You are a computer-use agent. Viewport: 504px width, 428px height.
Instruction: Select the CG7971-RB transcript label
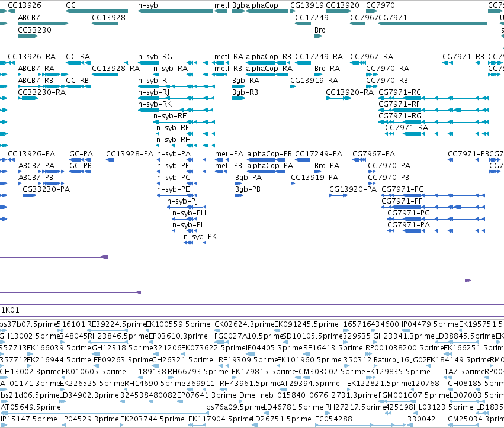[464, 57]
